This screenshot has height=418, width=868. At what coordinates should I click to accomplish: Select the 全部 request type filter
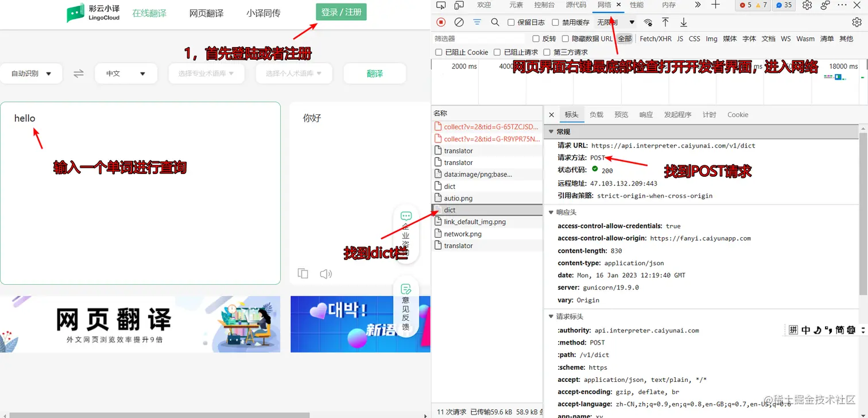click(x=625, y=38)
